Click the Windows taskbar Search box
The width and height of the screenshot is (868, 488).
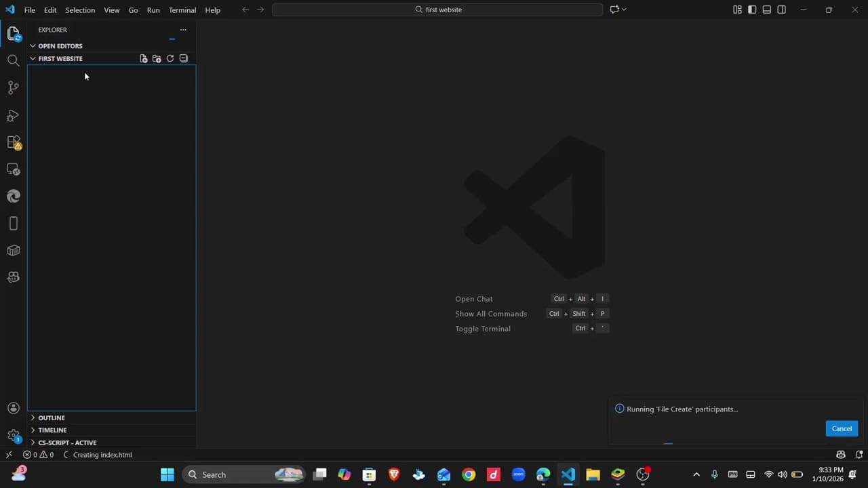[x=243, y=474]
